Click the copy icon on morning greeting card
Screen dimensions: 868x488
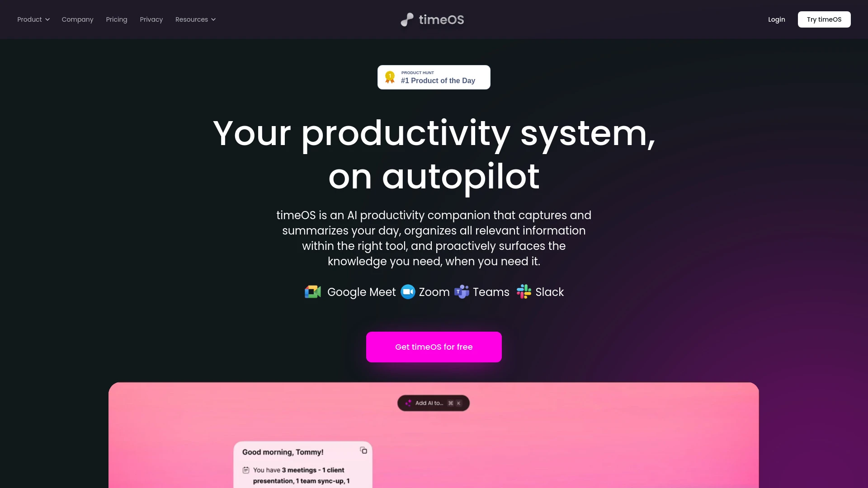tap(363, 450)
